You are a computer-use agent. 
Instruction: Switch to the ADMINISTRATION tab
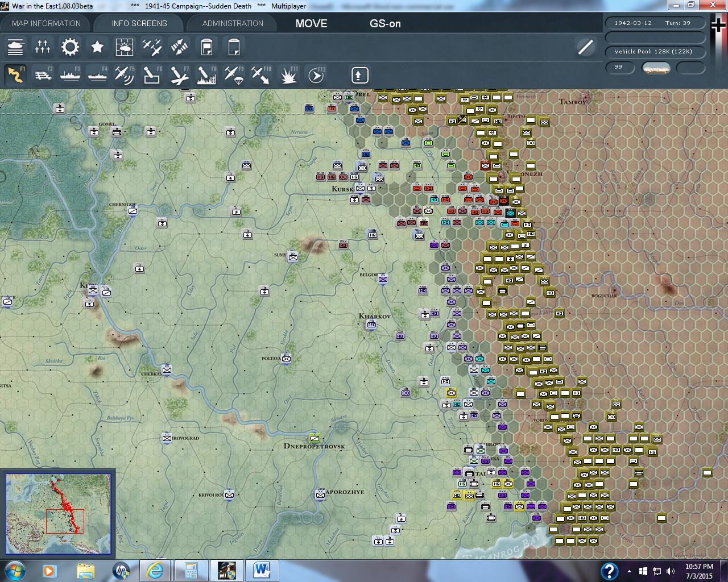pos(233,23)
